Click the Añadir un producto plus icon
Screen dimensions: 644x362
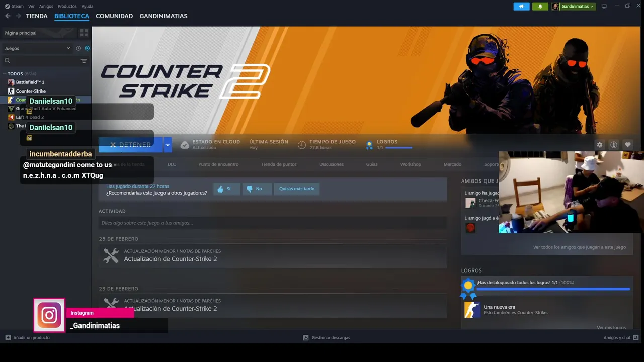8,338
